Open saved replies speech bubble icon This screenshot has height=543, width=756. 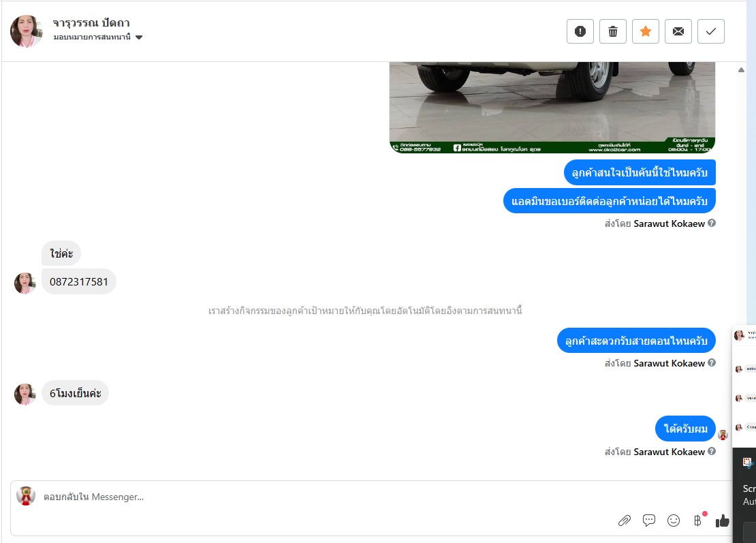[x=649, y=521]
